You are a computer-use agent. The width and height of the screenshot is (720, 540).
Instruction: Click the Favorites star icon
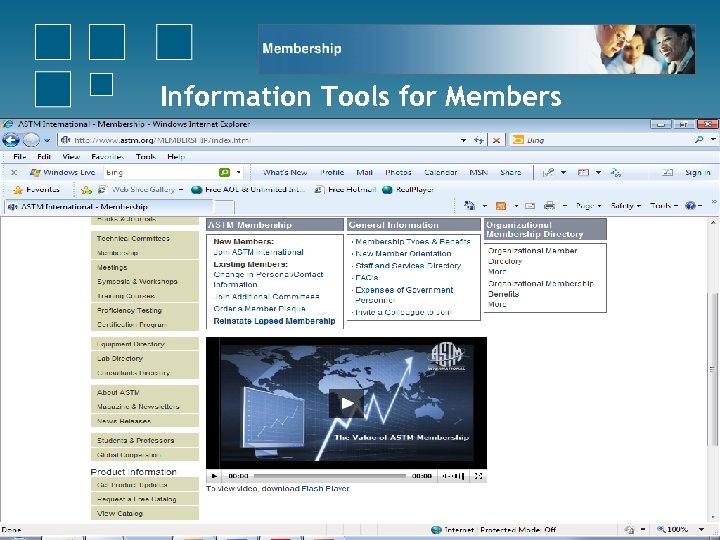coord(18,190)
